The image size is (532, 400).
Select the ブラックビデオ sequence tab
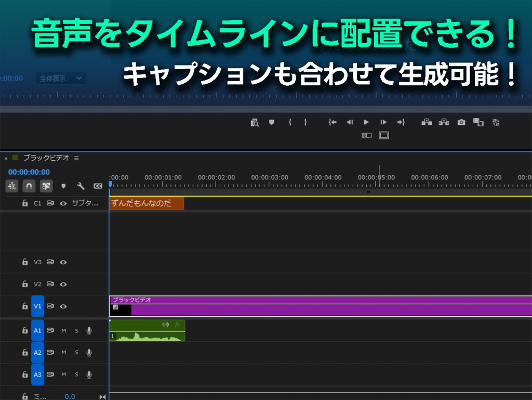tap(46, 158)
